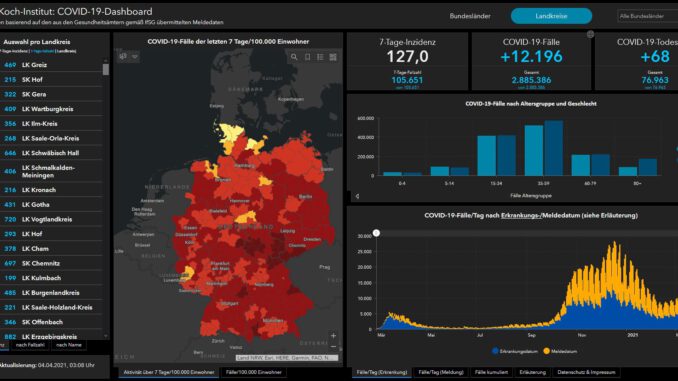Click the time slider handle at 30.000
Image resolution: width=678 pixels, height=381 pixels.
tap(376, 233)
